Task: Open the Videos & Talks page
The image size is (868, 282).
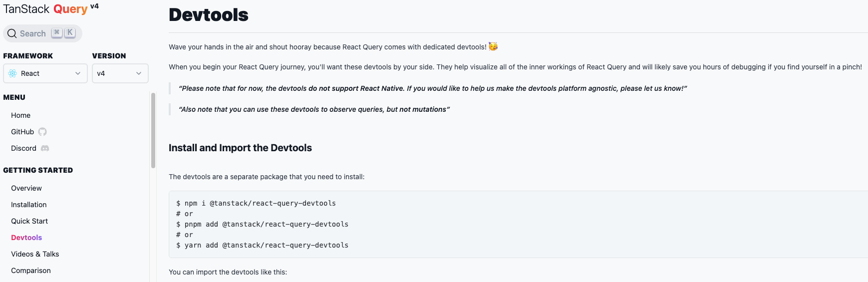Action: [x=35, y=254]
